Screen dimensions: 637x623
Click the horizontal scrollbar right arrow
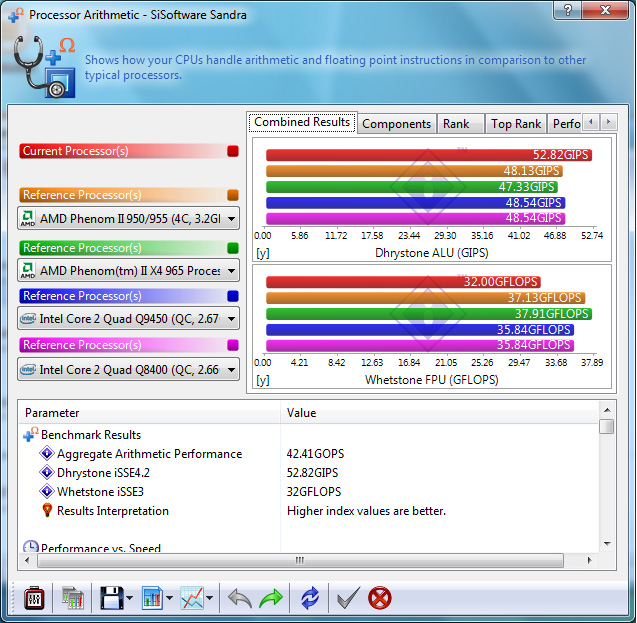(589, 560)
